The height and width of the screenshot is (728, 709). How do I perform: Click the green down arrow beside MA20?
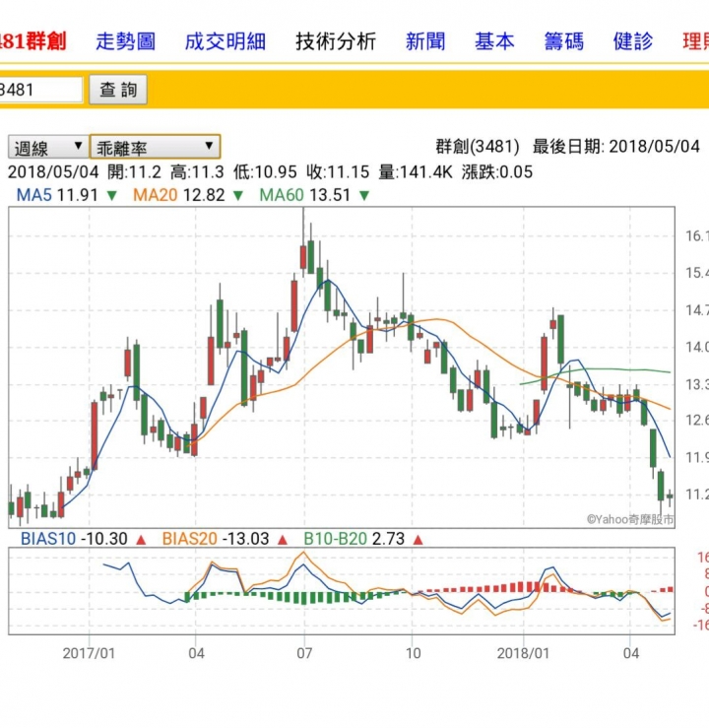click(x=238, y=196)
